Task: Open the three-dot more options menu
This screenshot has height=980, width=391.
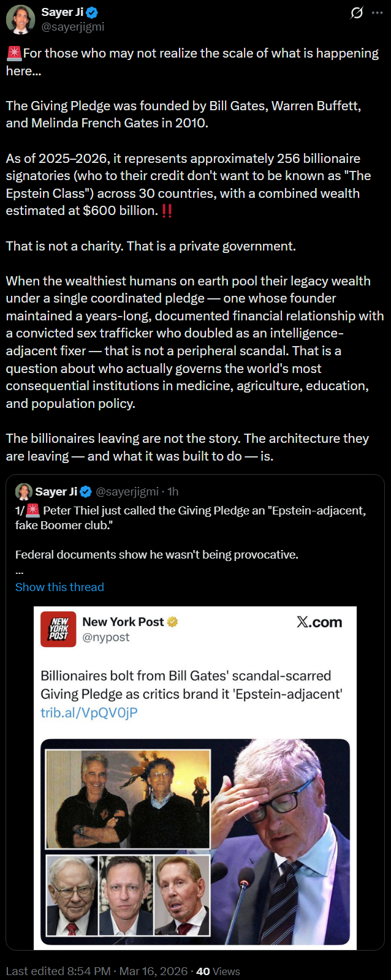Action: pyautogui.click(x=377, y=13)
